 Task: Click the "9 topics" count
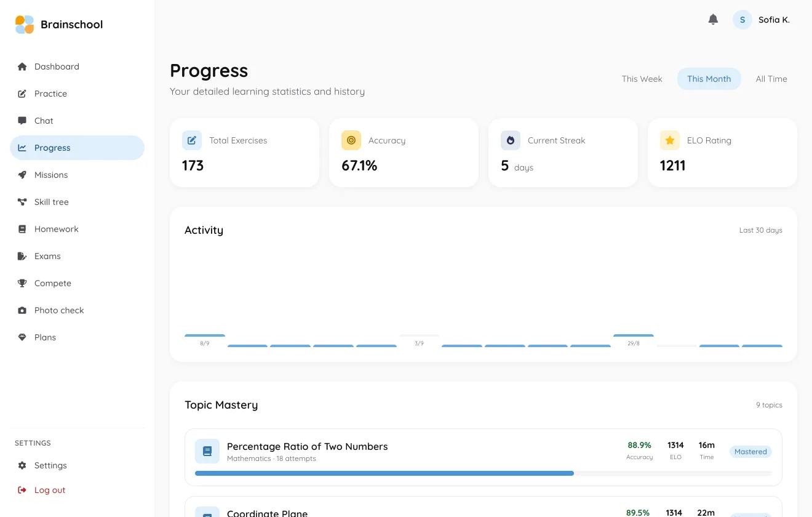(769, 405)
